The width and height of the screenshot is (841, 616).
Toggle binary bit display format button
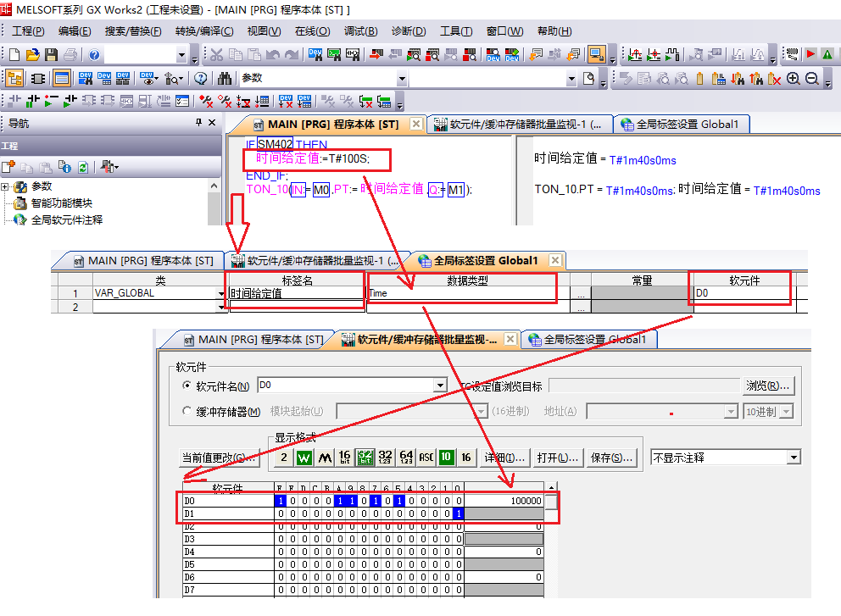point(284,458)
